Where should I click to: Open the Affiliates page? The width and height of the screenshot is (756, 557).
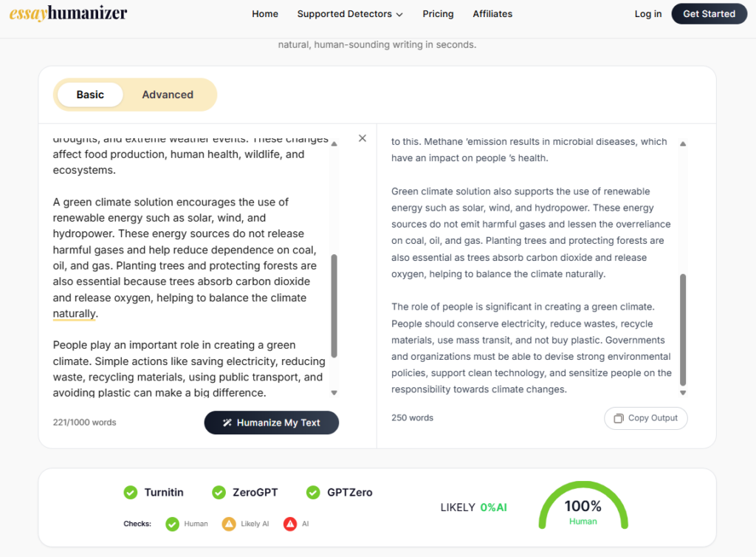pos(492,14)
